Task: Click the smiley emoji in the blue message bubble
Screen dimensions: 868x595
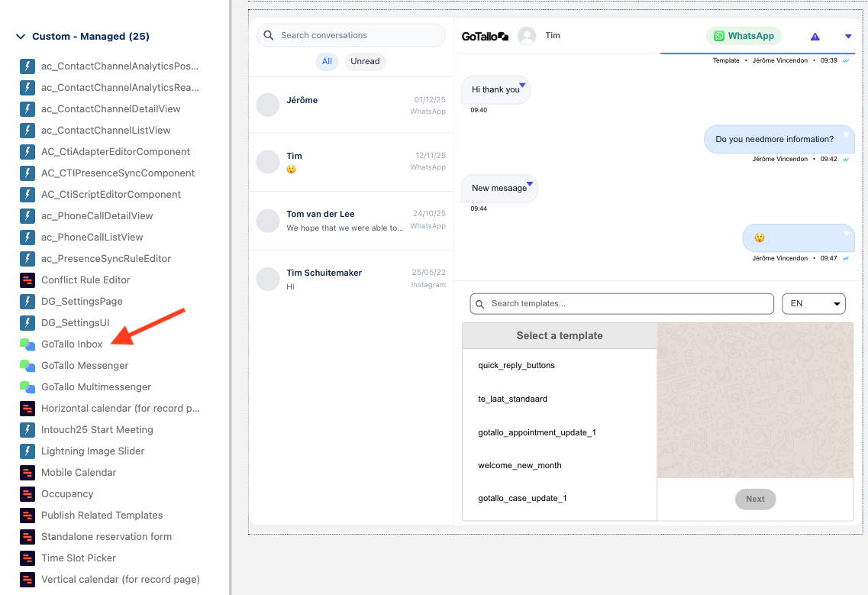Action: tap(759, 238)
